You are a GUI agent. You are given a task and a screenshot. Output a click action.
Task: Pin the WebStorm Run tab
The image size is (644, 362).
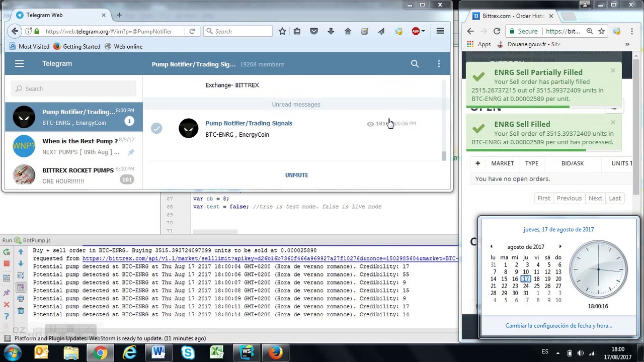tap(7, 293)
